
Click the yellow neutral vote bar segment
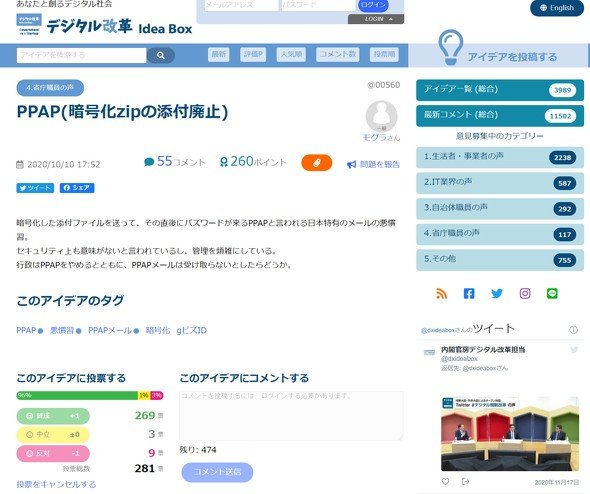(144, 395)
